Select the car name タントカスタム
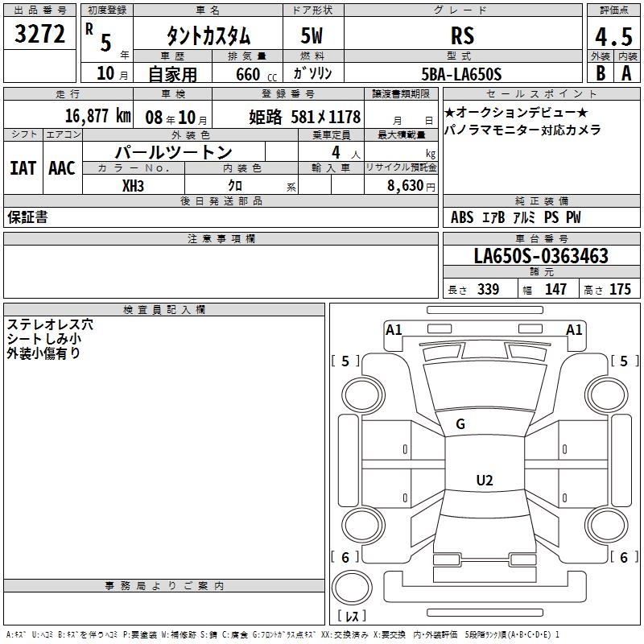This screenshot has height=644, width=644. [208, 35]
